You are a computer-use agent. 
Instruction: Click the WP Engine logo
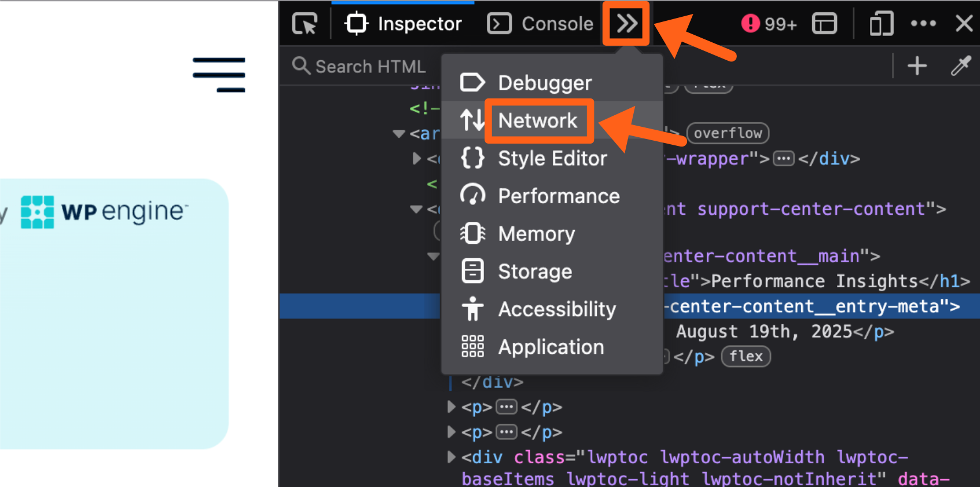tap(104, 212)
